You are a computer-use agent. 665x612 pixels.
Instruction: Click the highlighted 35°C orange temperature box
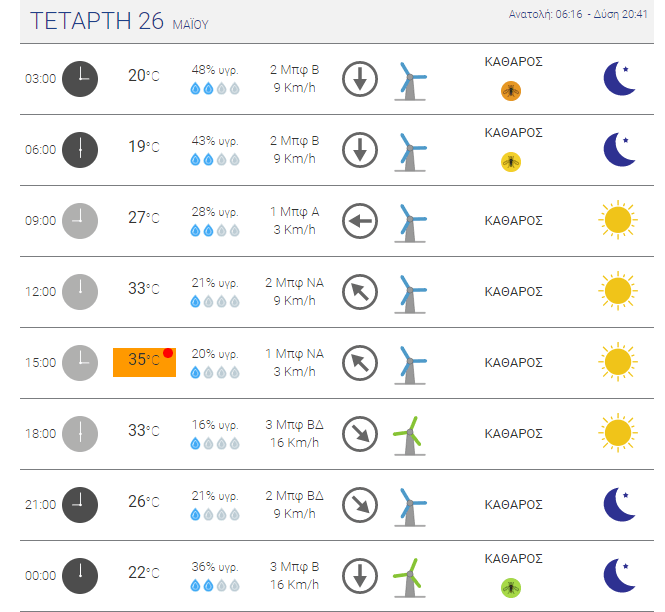pos(144,362)
